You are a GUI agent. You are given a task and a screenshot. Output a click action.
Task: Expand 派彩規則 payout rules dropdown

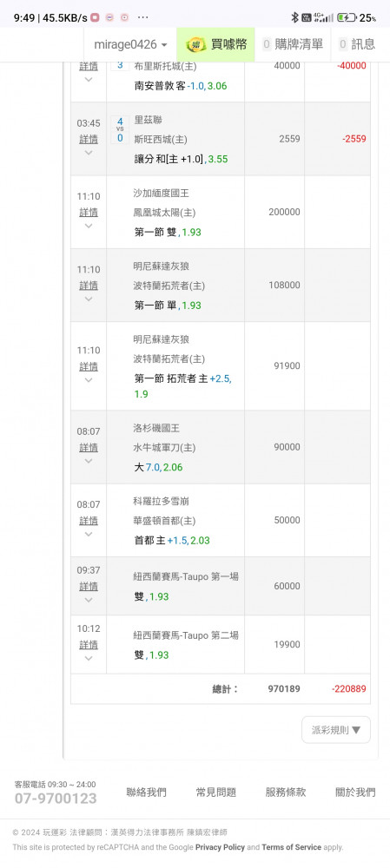(x=336, y=730)
